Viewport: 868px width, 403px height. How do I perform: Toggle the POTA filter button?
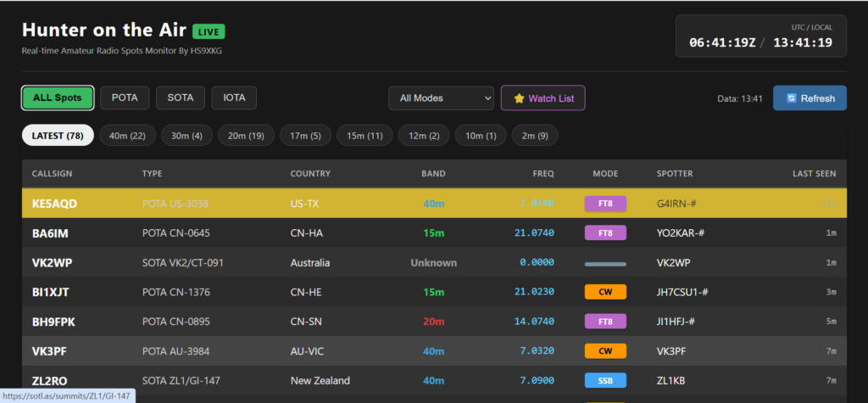tap(125, 98)
